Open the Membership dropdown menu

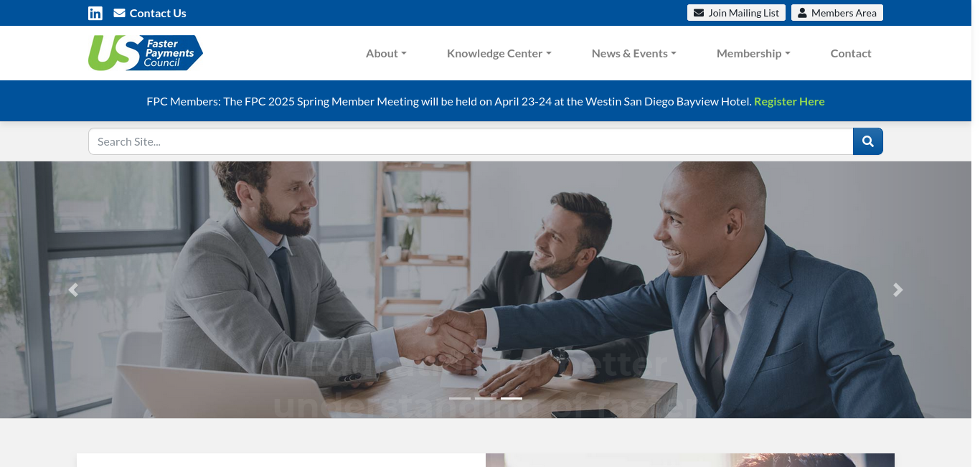[x=753, y=53]
